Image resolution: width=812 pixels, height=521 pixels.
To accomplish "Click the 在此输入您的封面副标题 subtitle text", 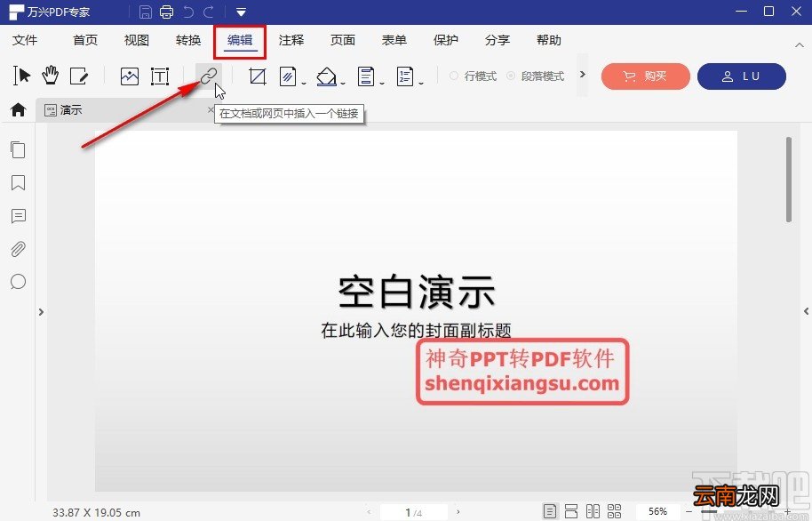I will pos(417,330).
